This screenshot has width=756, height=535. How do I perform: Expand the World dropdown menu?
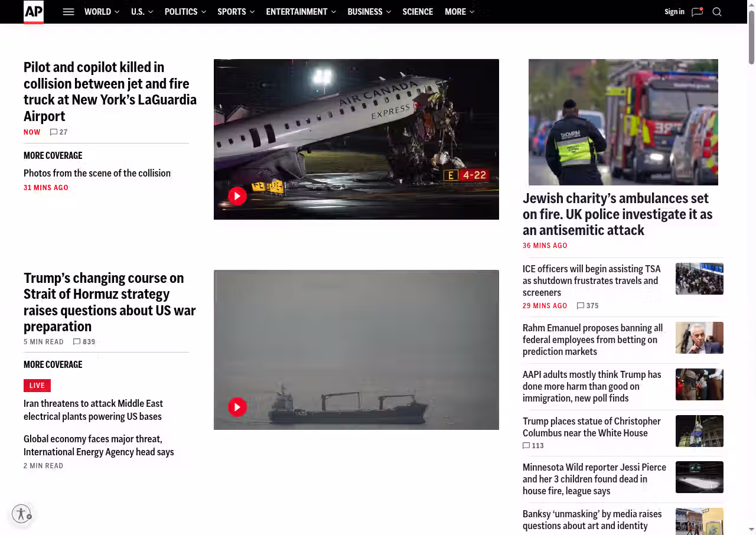(102, 12)
